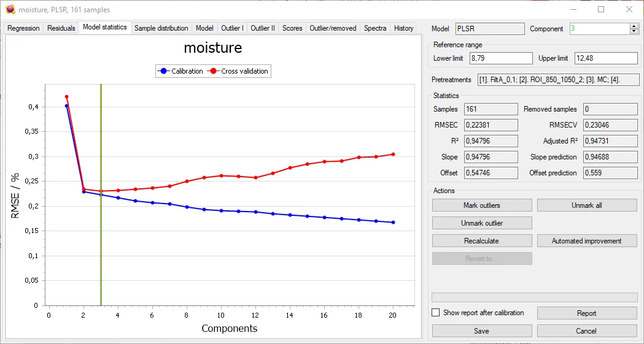The height and width of the screenshot is (344, 644).
Task: Go to the Outlier II tab
Action: click(263, 28)
